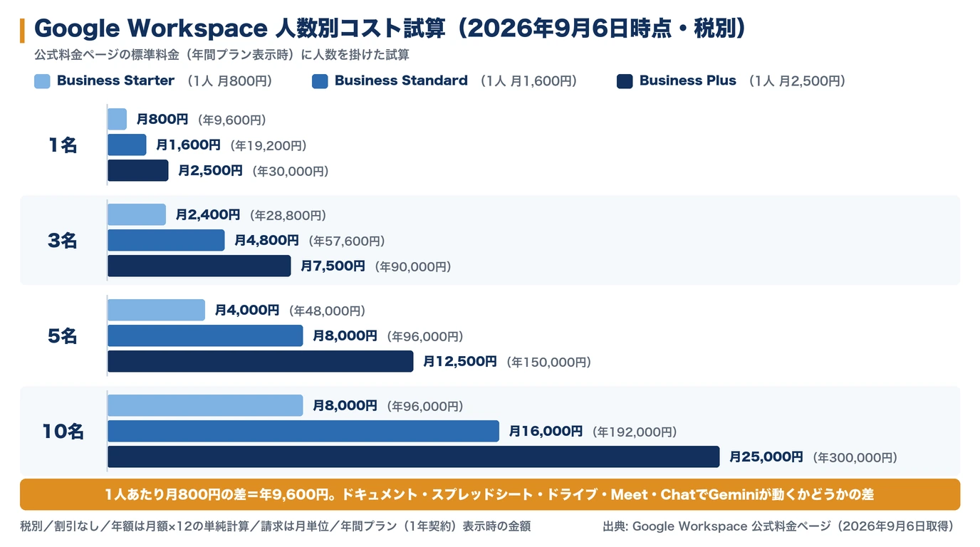Image resolution: width=980 pixels, height=547 pixels.
Task: Click the "月16,000円" value label
Action: tap(546, 432)
